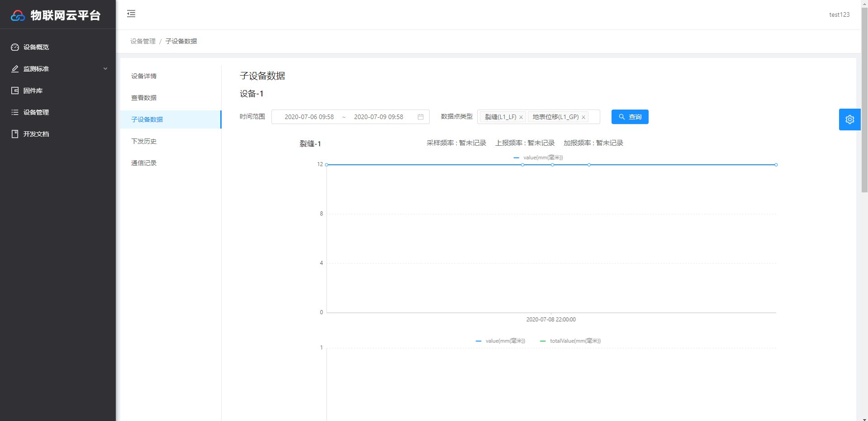Click the 裂缝-1 chart title
Viewport: 868px width, 421px height.
(310, 144)
